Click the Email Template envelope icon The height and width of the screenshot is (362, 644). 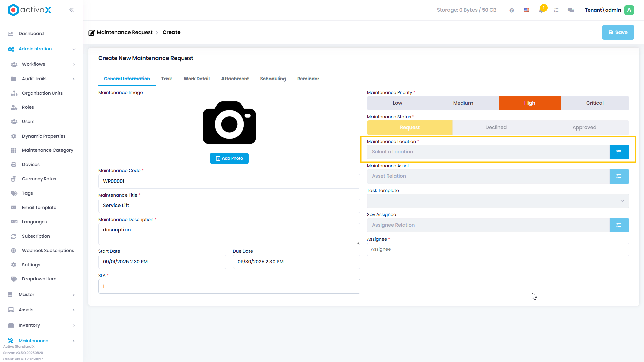pyautogui.click(x=14, y=208)
